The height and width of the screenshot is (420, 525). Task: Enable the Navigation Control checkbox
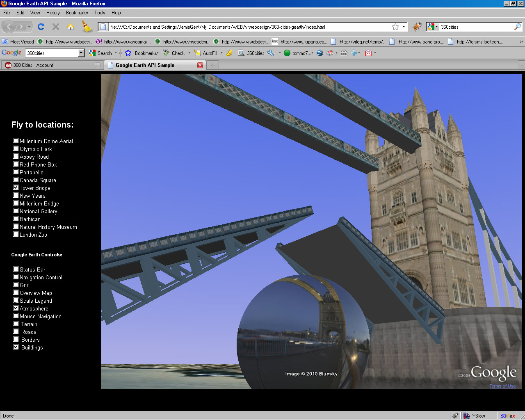coord(16,277)
